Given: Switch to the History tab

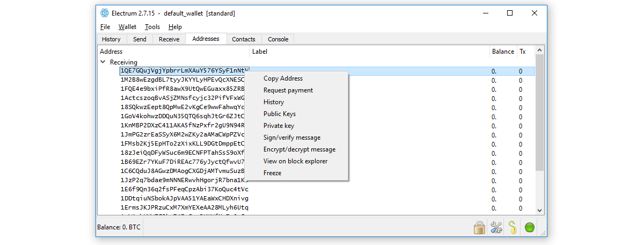Looking at the screenshot, I should [x=111, y=39].
